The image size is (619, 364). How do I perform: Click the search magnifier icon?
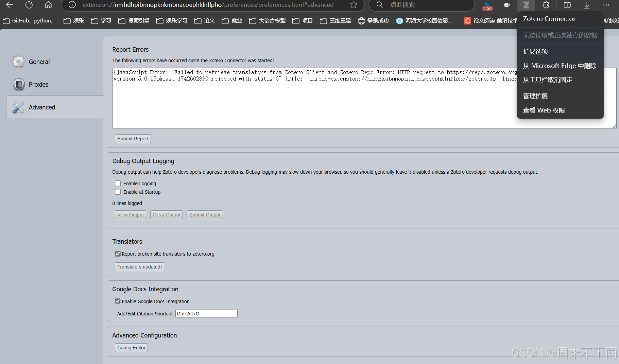tap(380, 5)
